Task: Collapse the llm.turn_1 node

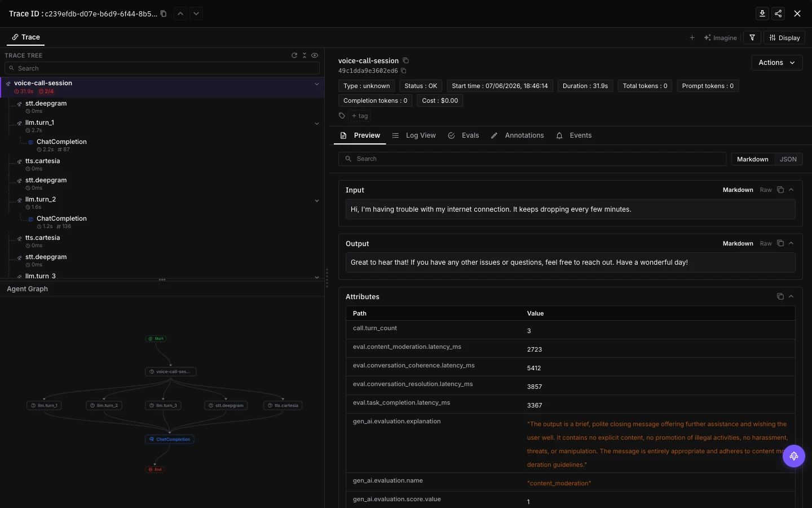Action: 317,124
